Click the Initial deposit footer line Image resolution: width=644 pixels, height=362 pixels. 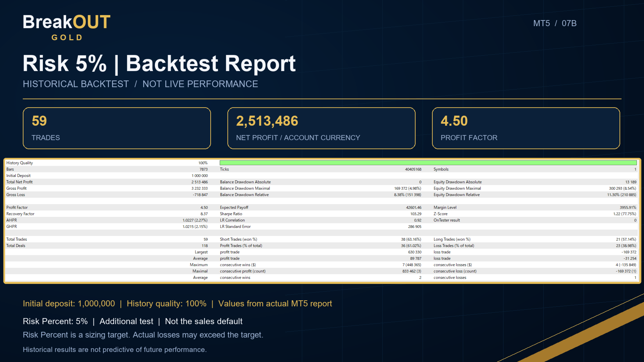tap(177, 304)
